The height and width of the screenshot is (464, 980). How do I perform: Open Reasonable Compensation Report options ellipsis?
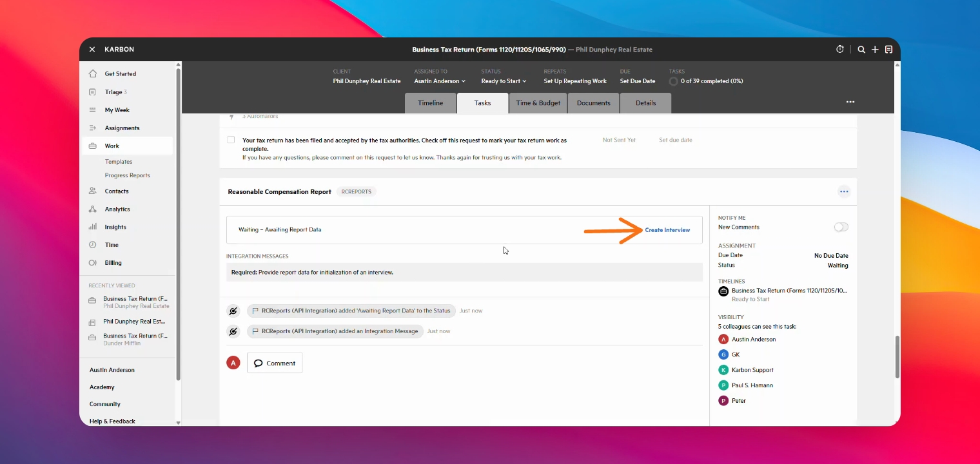pos(844,191)
